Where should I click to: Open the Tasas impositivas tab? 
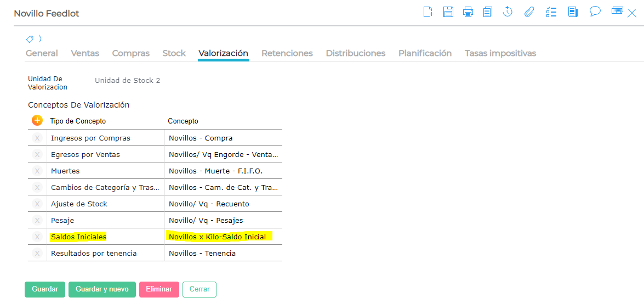[500, 53]
